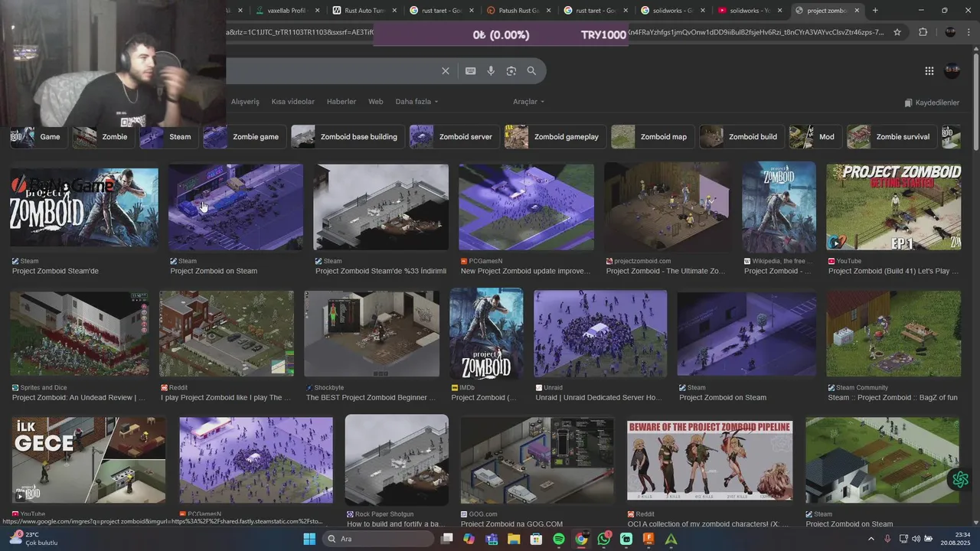Open volume control in system tray

pyautogui.click(x=916, y=539)
